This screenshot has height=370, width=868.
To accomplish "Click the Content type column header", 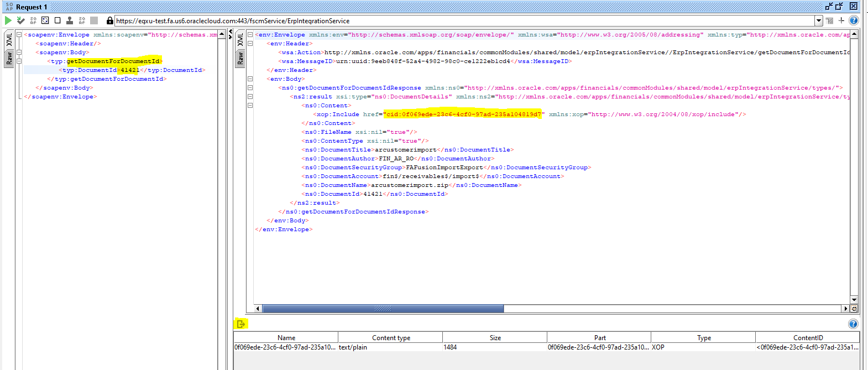I will click(x=391, y=337).
